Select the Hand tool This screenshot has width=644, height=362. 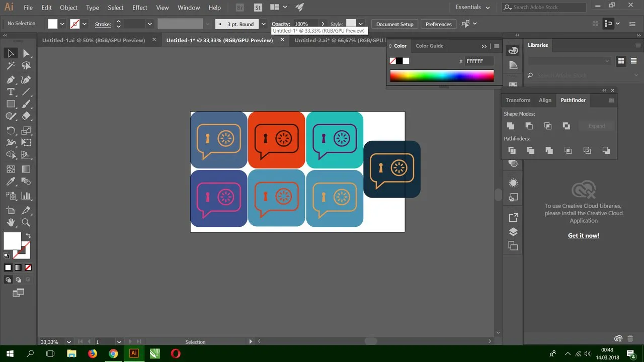pos(11,222)
